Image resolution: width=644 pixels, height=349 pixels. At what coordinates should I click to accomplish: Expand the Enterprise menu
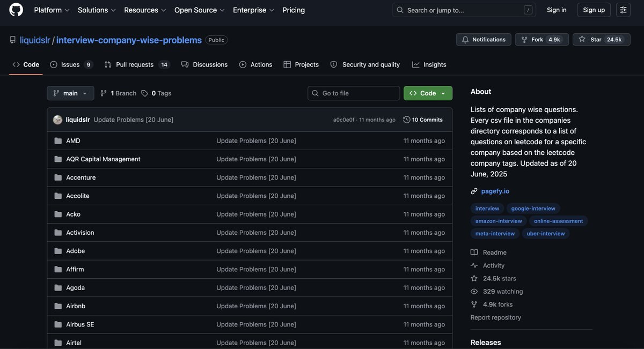point(253,10)
